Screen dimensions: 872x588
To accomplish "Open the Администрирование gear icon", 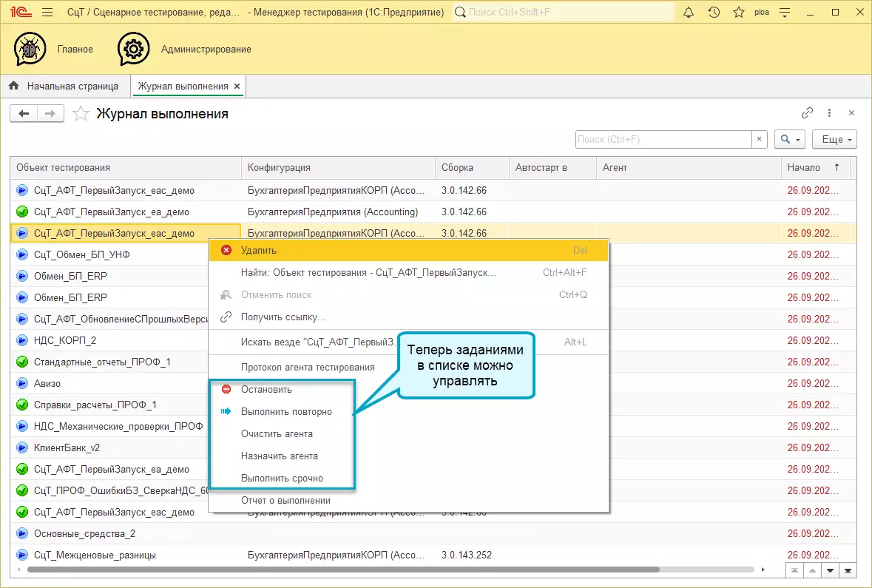I will (x=134, y=50).
